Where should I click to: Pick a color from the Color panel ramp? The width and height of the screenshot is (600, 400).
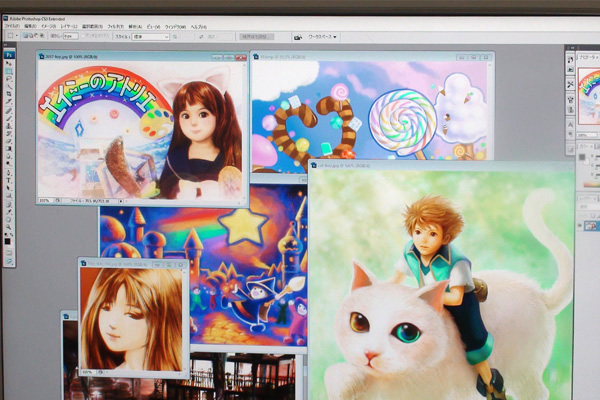pyautogui.click(x=592, y=185)
